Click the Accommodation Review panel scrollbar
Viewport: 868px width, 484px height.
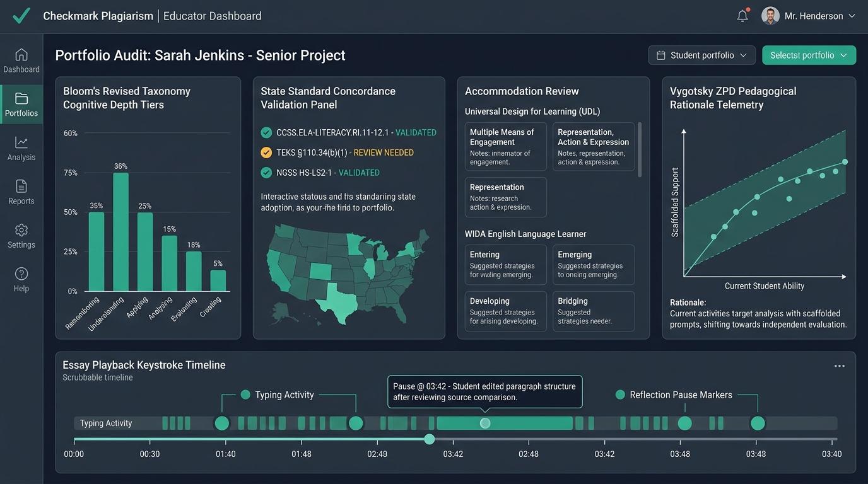(640, 150)
